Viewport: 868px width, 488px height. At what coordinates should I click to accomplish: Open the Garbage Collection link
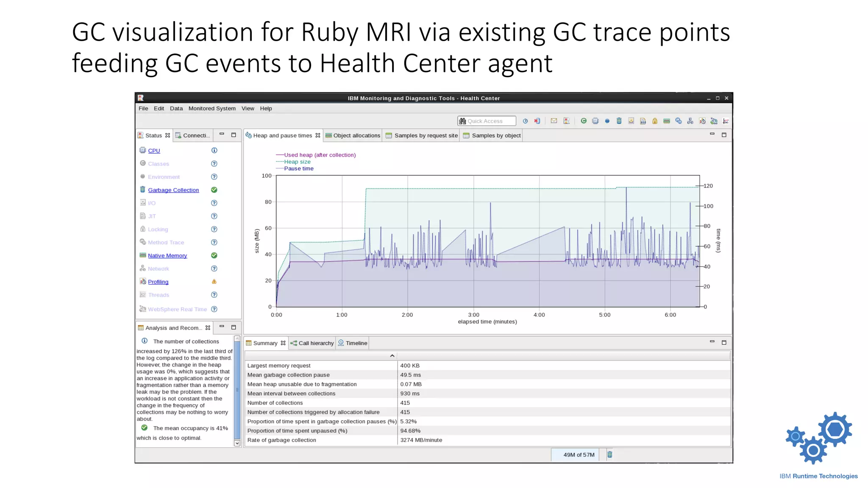point(173,190)
